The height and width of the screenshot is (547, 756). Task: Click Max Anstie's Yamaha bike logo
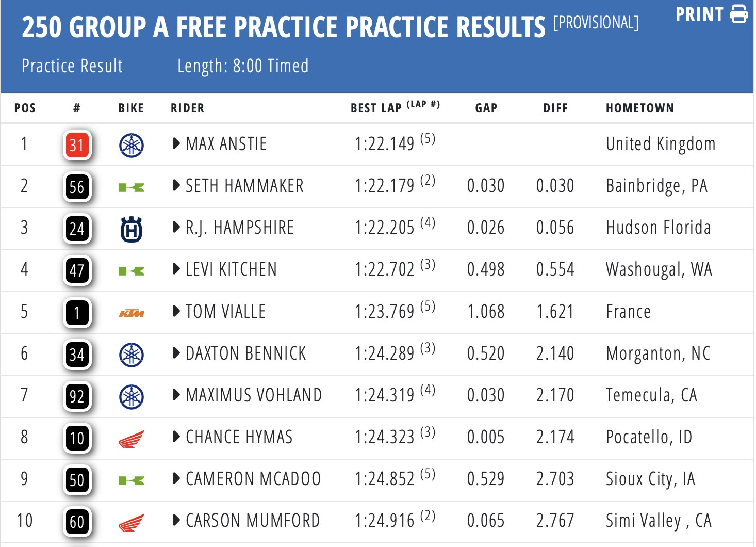[x=132, y=145]
